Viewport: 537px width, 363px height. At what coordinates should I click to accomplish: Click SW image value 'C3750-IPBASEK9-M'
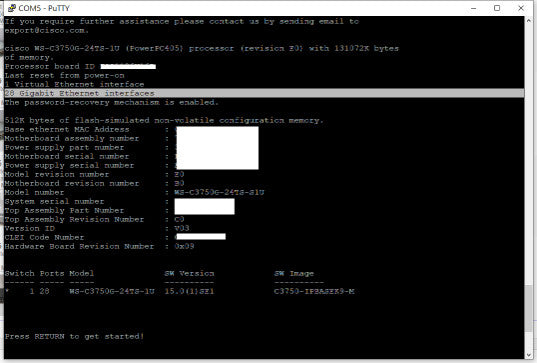pos(314,291)
